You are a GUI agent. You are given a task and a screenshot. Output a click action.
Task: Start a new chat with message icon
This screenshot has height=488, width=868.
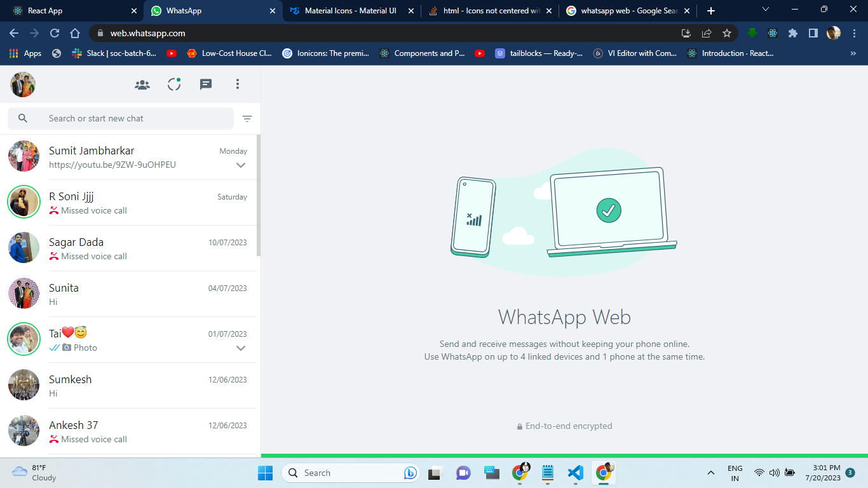(206, 85)
